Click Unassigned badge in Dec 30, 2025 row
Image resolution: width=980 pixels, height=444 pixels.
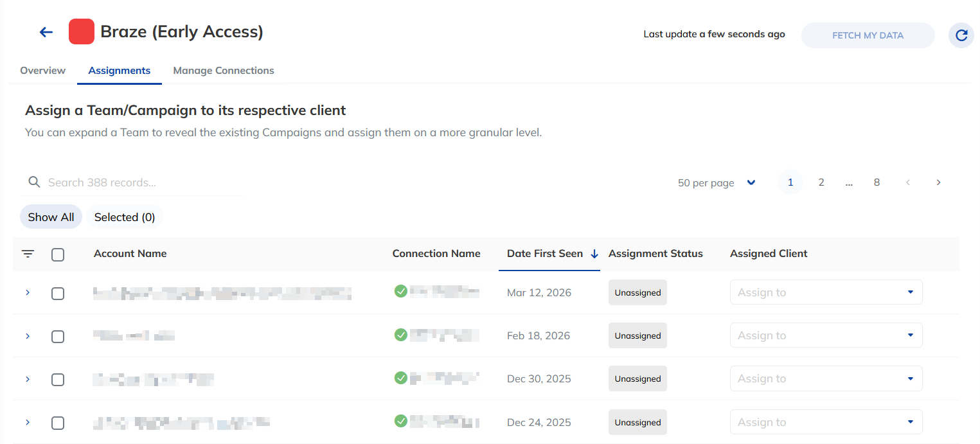637,378
